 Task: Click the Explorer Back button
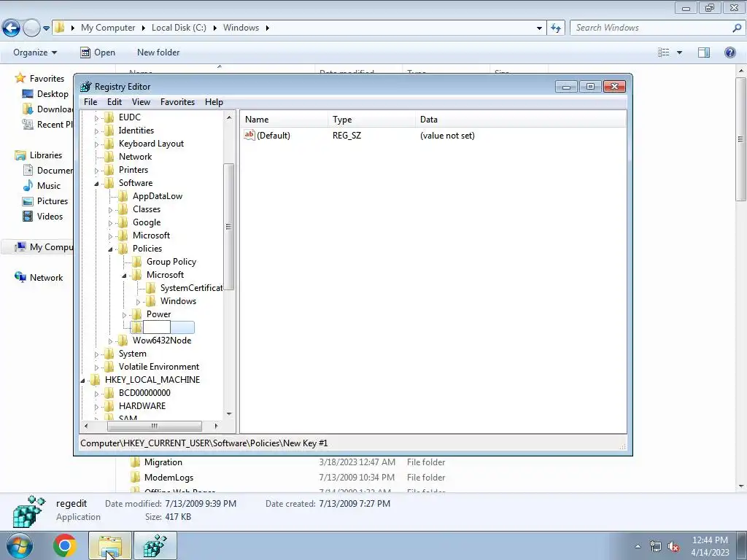[12, 28]
